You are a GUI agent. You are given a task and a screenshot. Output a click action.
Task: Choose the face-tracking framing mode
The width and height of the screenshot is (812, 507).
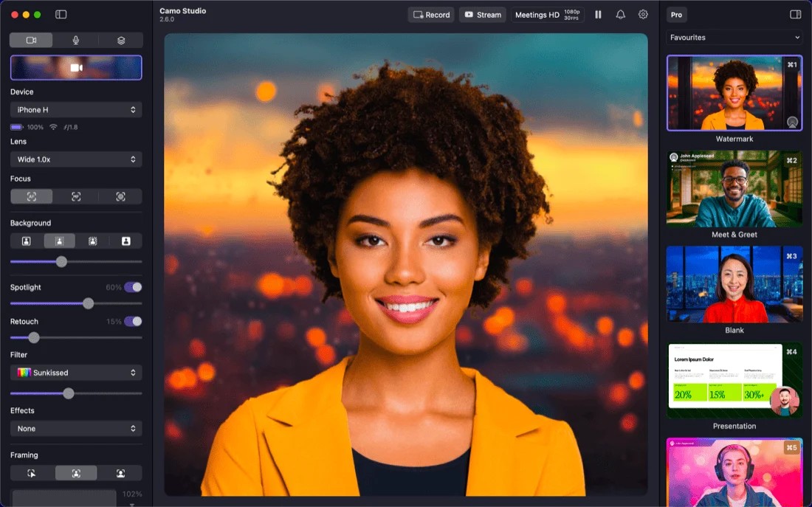[x=76, y=473]
